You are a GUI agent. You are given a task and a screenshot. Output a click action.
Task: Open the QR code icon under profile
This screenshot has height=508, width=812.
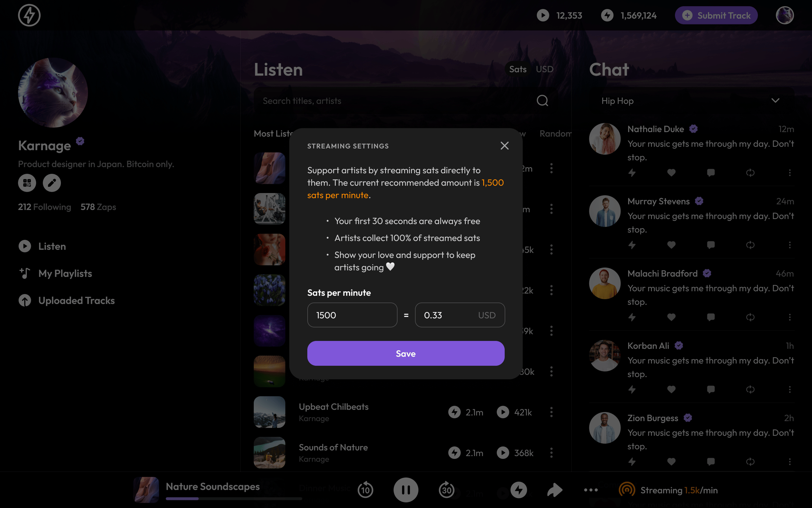pos(27,183)
